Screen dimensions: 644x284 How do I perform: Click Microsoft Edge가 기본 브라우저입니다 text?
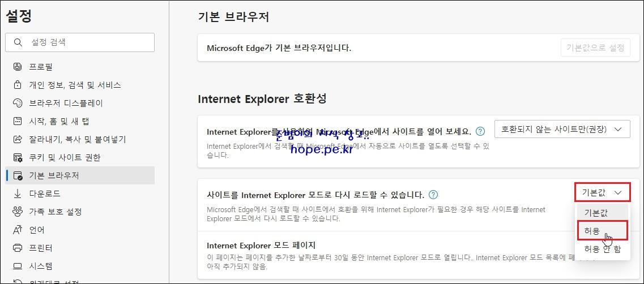(x=279, y=48)
